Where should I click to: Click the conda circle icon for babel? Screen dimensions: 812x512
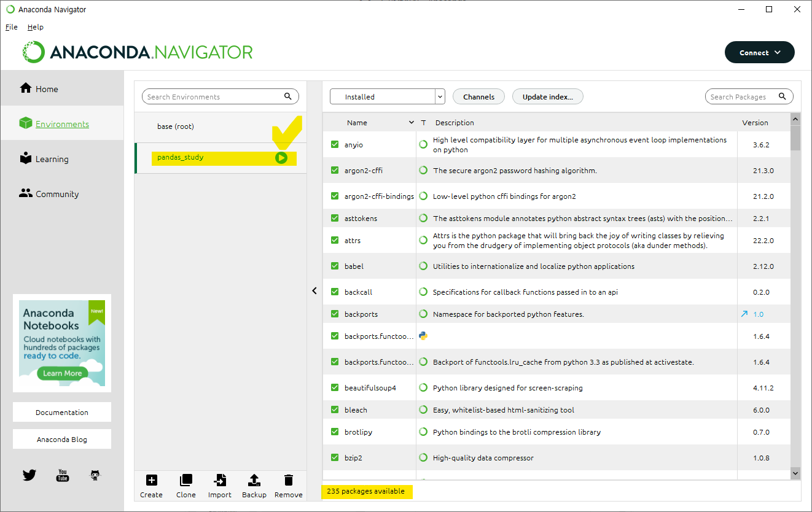(x=423, y=266)
